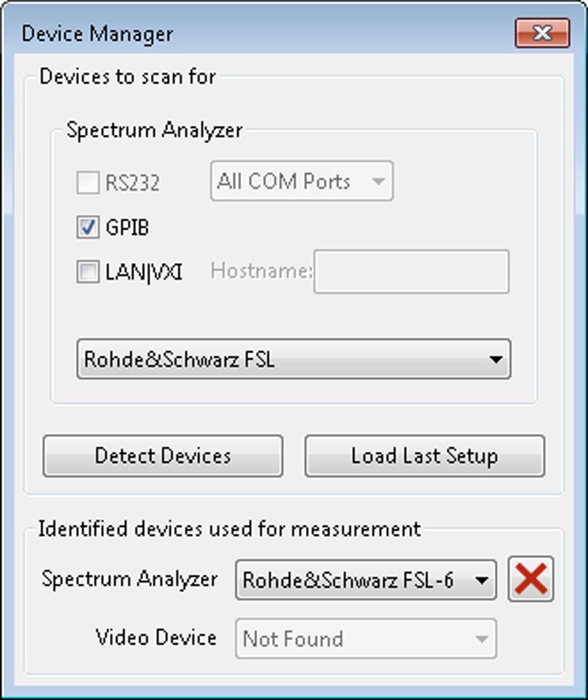Click the RS232 label text
The image size is (588, 700).
[x=132, y=183]
